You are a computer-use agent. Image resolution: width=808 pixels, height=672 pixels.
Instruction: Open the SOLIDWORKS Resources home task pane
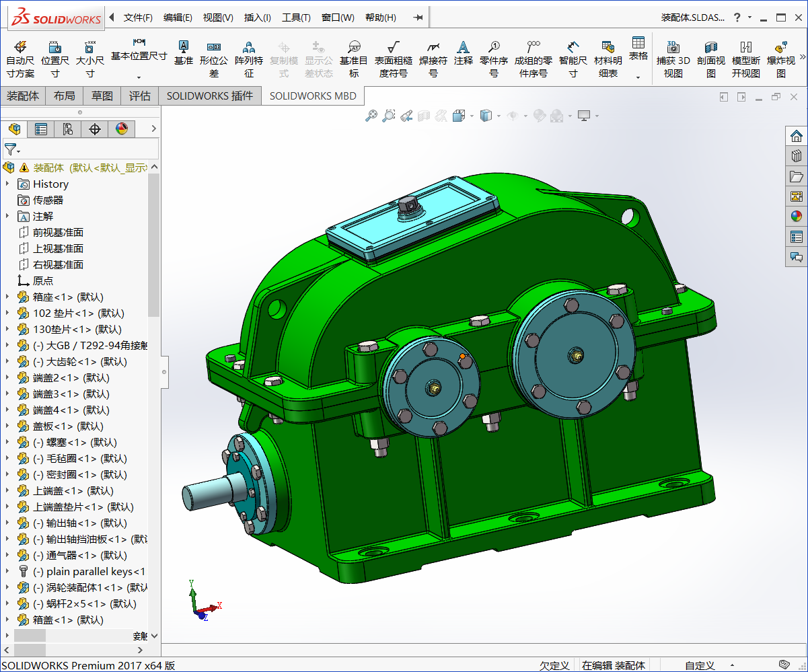[797, 136]
